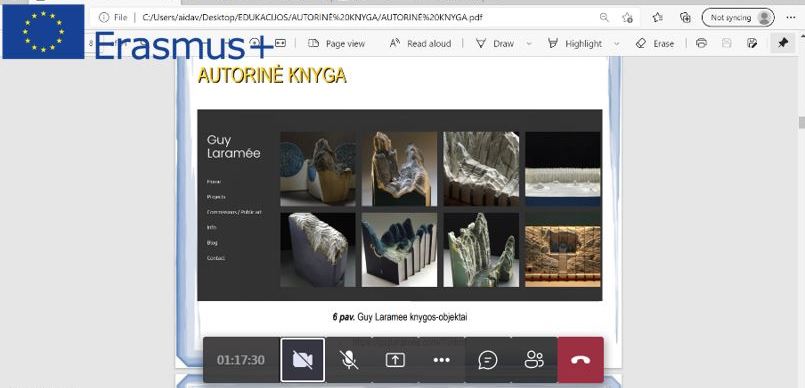Click the vertical scrollbar thumb
This screenshot has width=805, height=388.
coord(801,123)
